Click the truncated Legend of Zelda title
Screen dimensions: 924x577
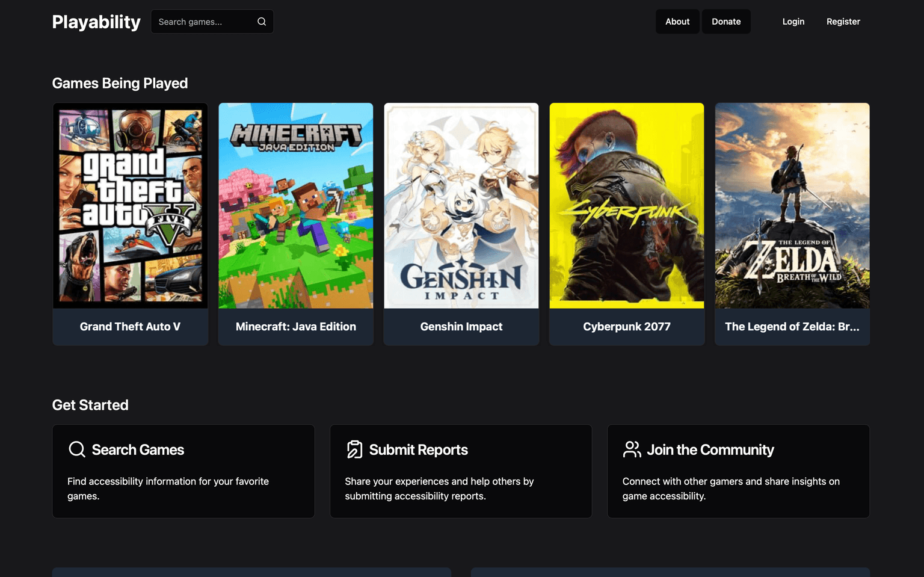[792, 327]
